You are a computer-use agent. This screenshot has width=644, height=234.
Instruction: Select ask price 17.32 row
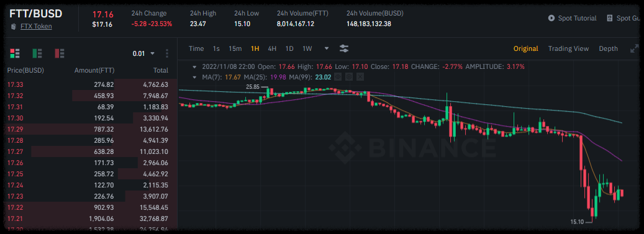pos(91,96)
